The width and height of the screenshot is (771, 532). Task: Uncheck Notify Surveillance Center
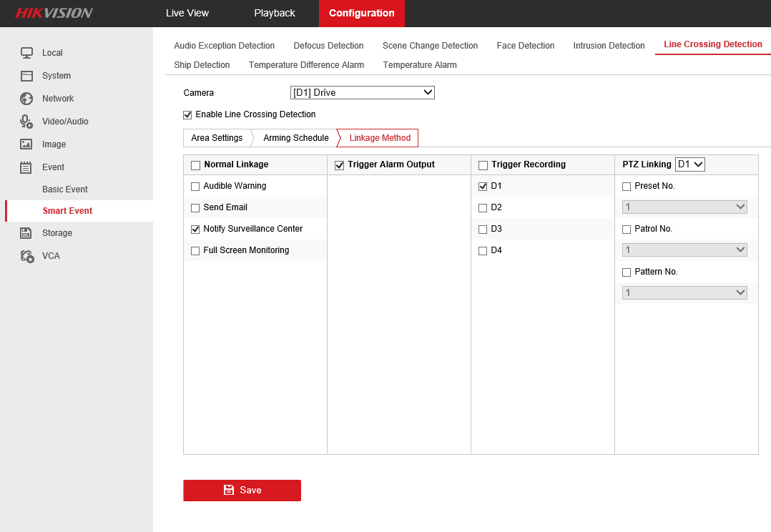[195, 230]
